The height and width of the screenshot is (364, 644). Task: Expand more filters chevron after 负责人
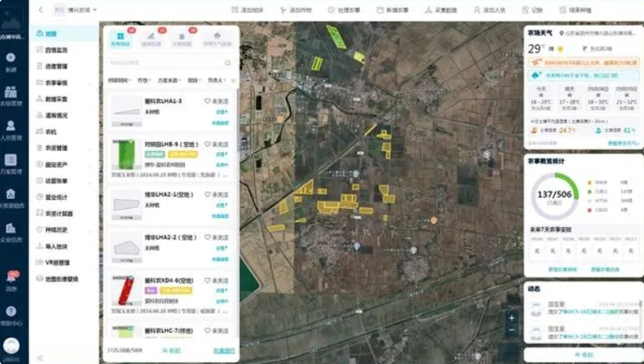(234, 80)
